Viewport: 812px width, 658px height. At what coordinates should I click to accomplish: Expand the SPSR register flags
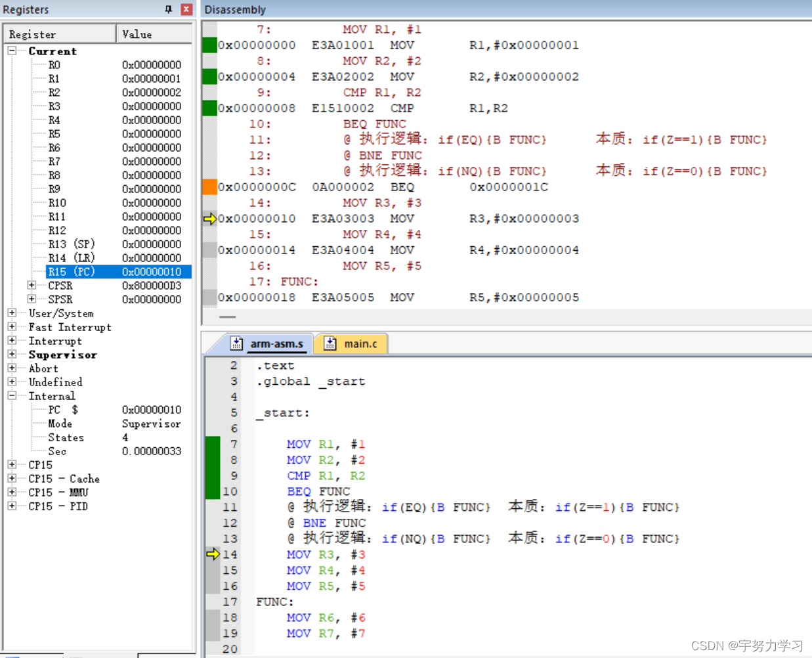tap(32, 299)
